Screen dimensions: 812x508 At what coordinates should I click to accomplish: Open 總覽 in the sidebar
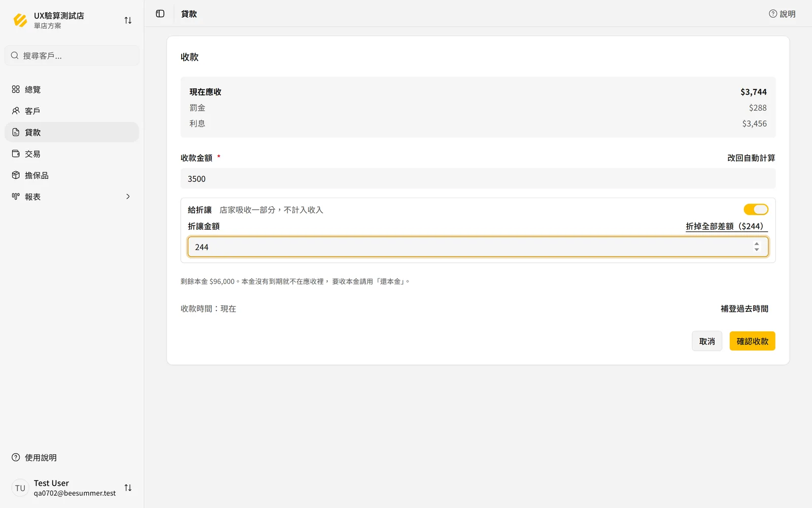pyautogui.click(x=72, y=89)
